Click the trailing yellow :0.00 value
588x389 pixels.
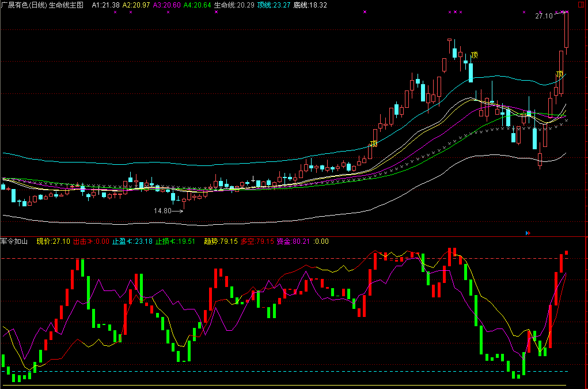(x=321, y=241)
